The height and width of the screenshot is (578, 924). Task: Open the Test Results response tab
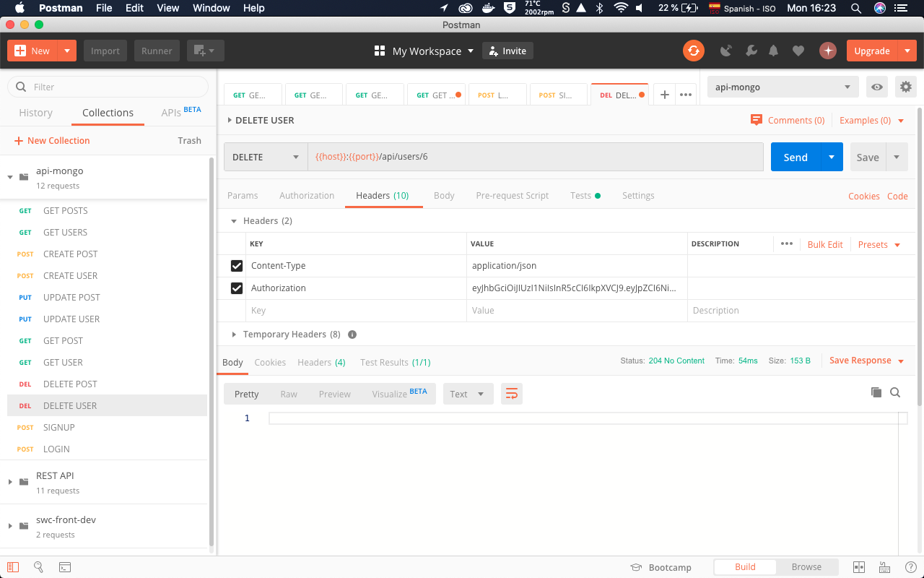396,362
